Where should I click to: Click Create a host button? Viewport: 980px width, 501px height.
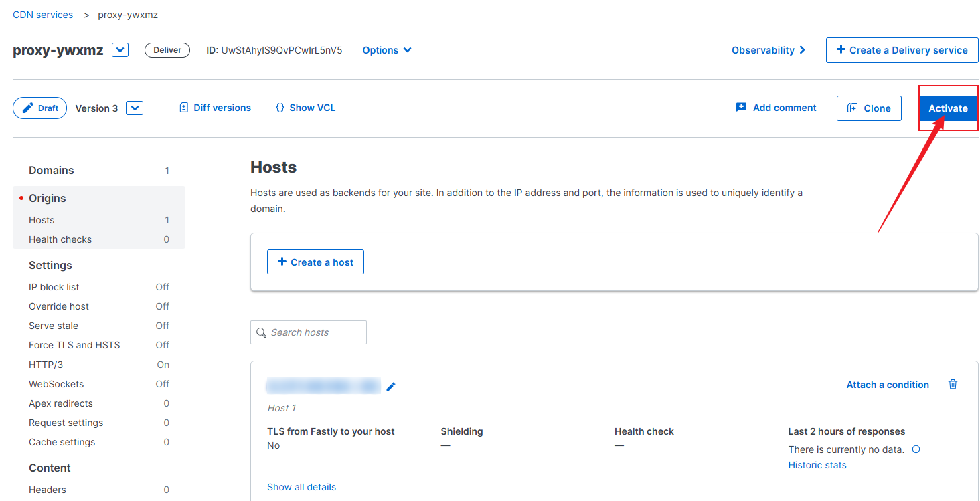315,262
